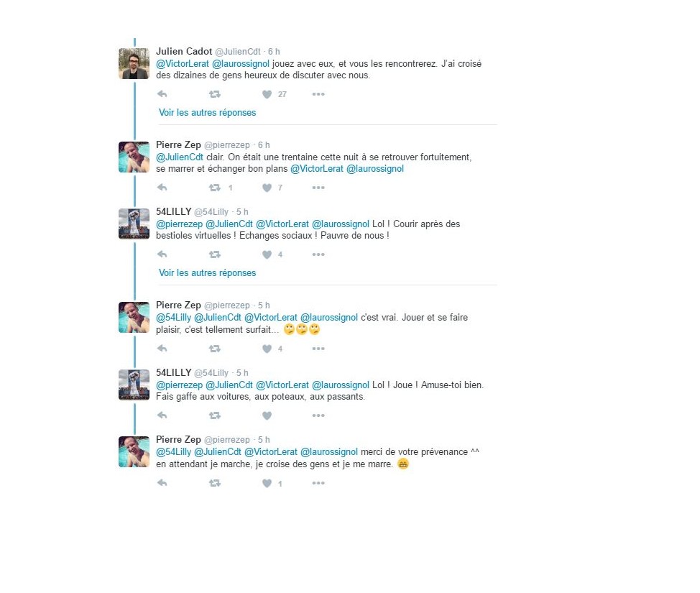The width and height of the screenshot is (700, 593).
Task: Reply to 54LILLY's 'Fais gaffe aux voitures' tweet
Action: click(x=162, y=415)
